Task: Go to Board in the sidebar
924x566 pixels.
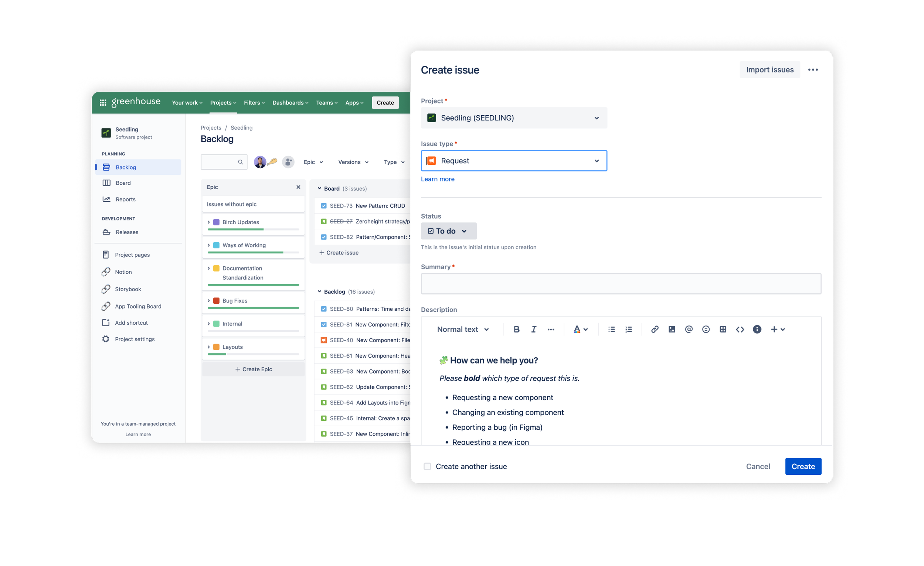Action: (123, 183)
